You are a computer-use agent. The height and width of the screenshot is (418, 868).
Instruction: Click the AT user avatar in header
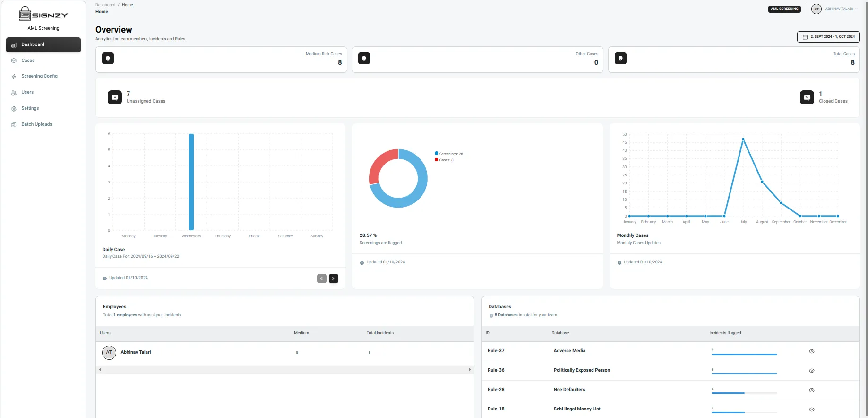pyautogui.click(x=816, y=9)
